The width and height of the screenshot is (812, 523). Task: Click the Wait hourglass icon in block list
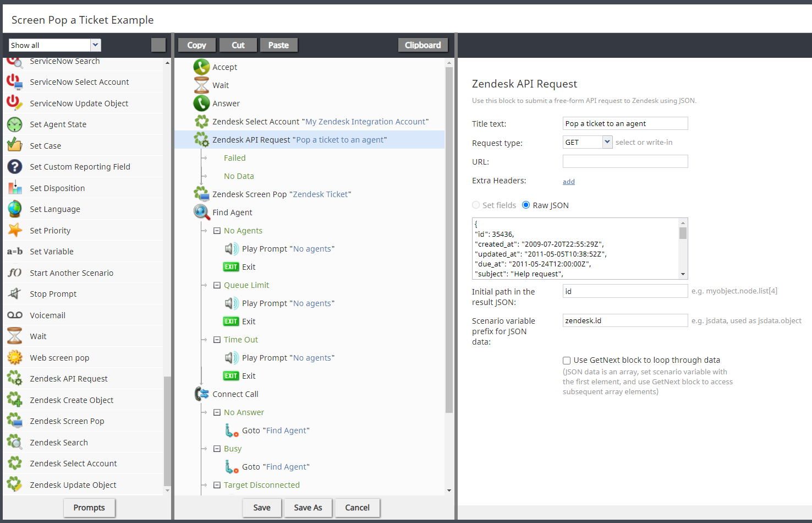(x=14, y=336)
